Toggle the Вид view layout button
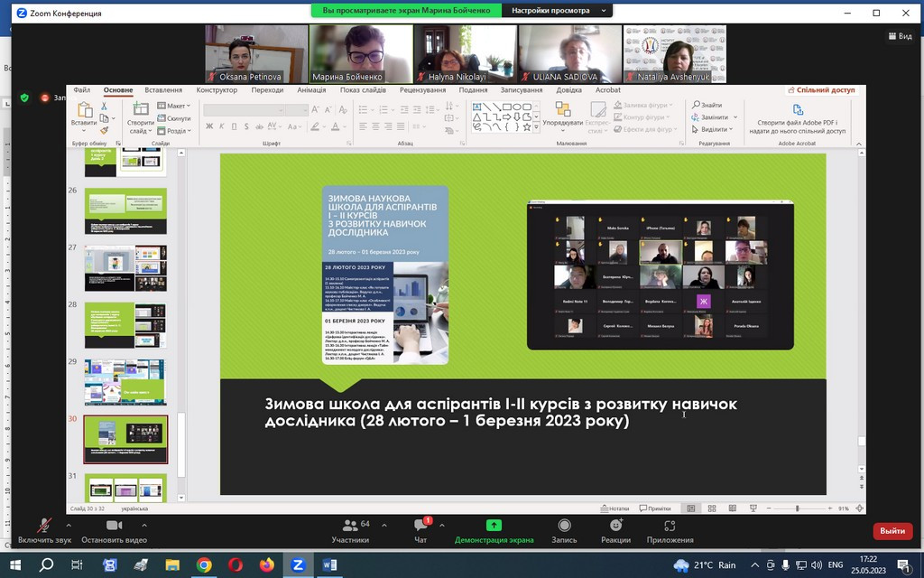Viewport: 924px width, 578px height. pyautogui.click(x=899, y=36)
